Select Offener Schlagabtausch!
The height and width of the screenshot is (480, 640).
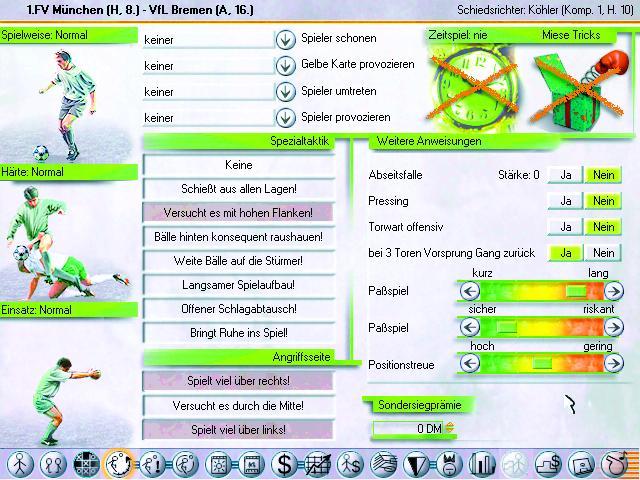tap(238, 309)
